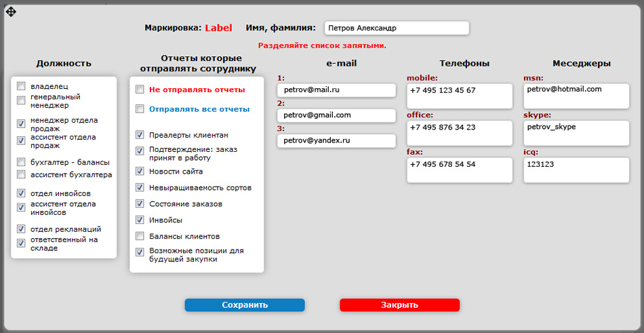The image size is (644, 333).
Task: Toggle the Состояние заказов checkbox
Action: point(140,203)
